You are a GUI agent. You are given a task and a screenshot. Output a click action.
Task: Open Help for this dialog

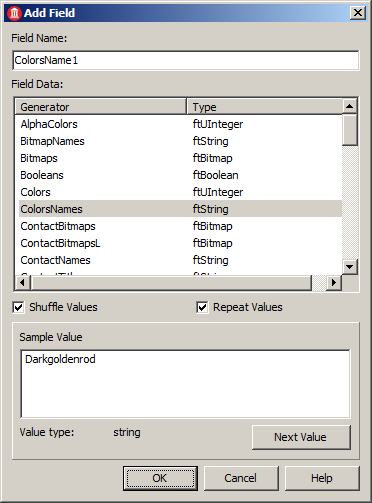click(322, 478)
